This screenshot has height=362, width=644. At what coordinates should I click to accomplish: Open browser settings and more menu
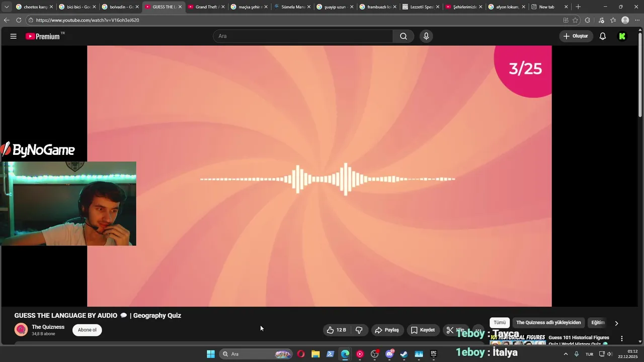(637, 20)
